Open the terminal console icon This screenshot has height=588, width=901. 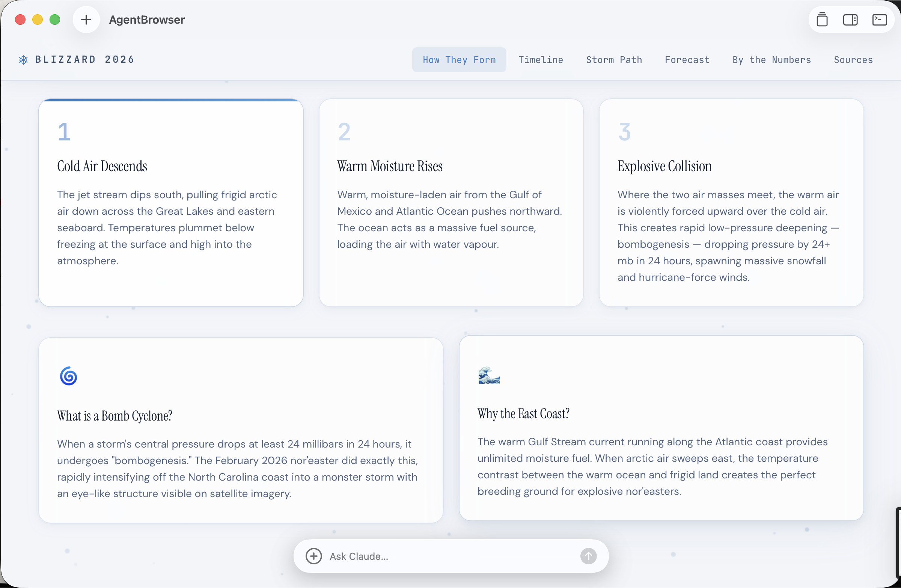(x=879, y=20)
